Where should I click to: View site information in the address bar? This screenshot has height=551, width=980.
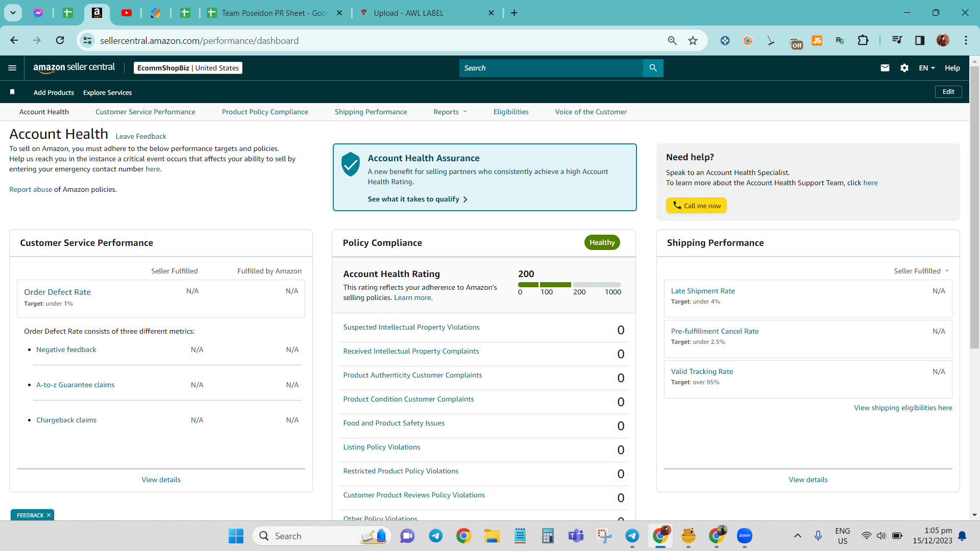[87, 40]
